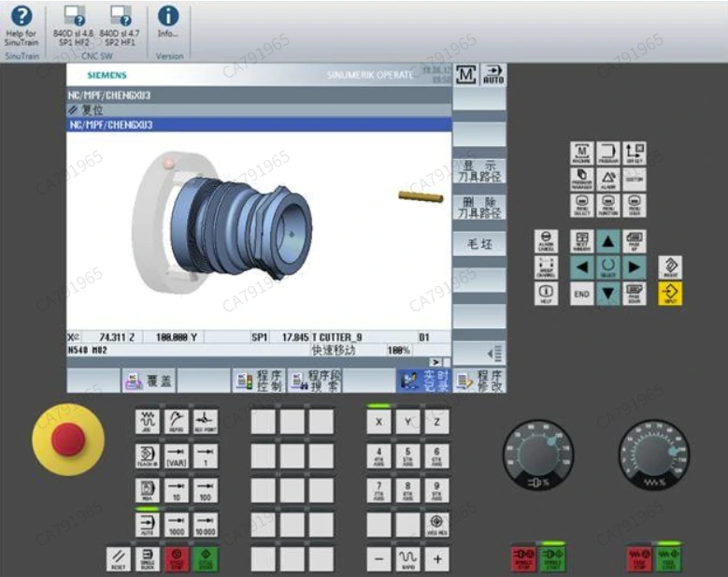Image resolution: width=728 pixels, height=577 pixels.
Task: Switch to TEACH IN mode
Action: [148, 455]
